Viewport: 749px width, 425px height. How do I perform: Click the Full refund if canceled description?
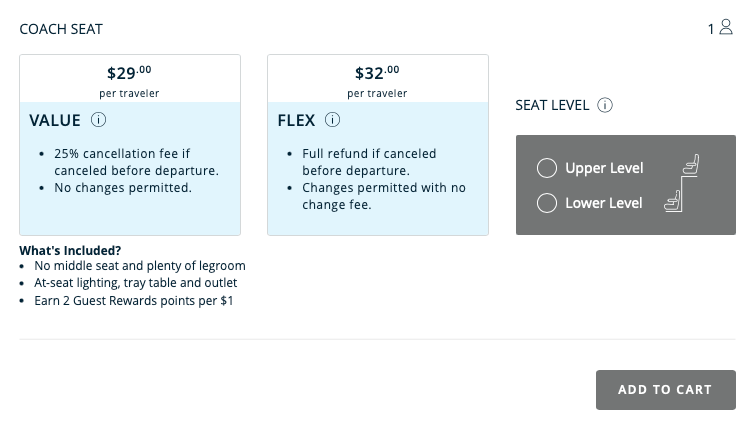click(x=369, y=162)
